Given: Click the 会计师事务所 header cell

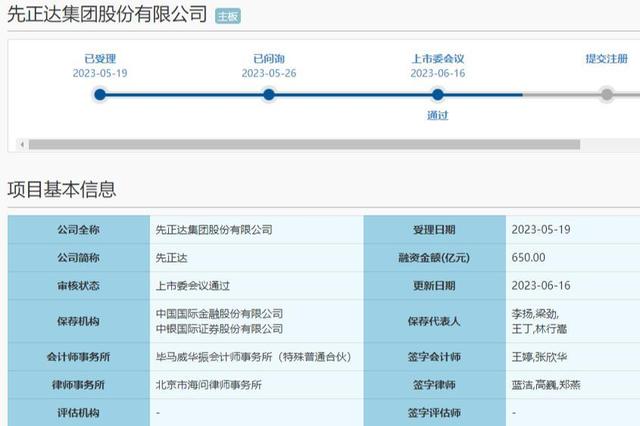Looking at the screenshot, I should coord(79,357).
